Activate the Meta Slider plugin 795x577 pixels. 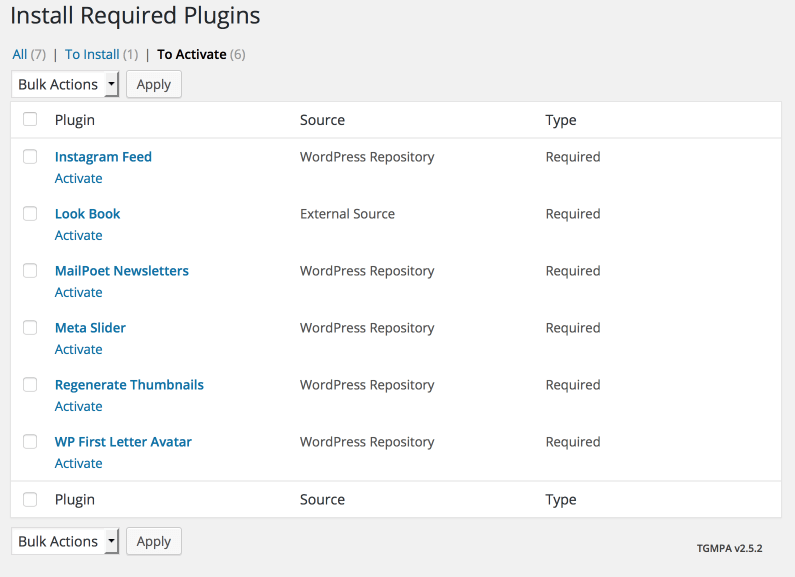[79, 349]
